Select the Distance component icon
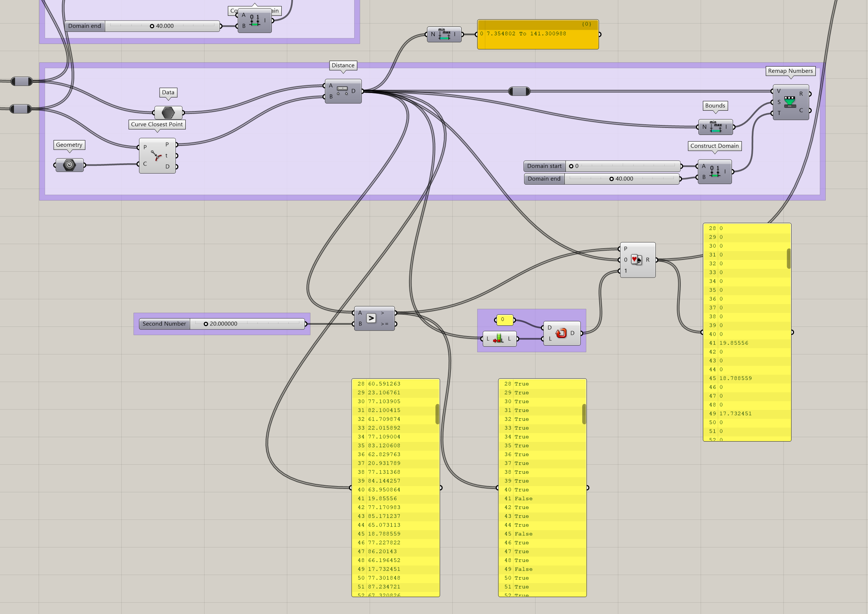 [343, 91]
